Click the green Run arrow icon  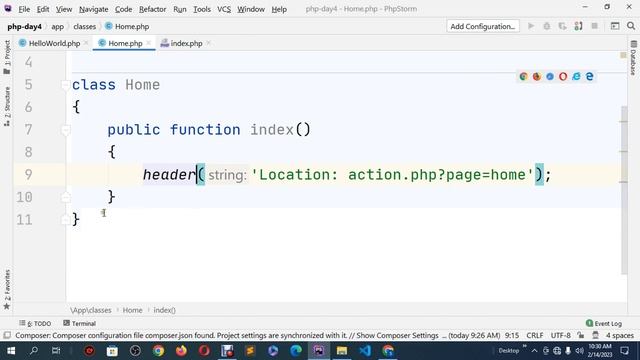pos(531,26)
